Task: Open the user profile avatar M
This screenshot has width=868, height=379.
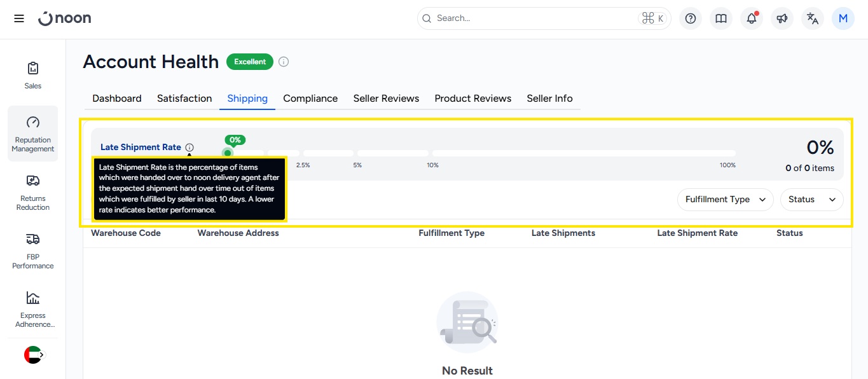Action: click(843, 18)
